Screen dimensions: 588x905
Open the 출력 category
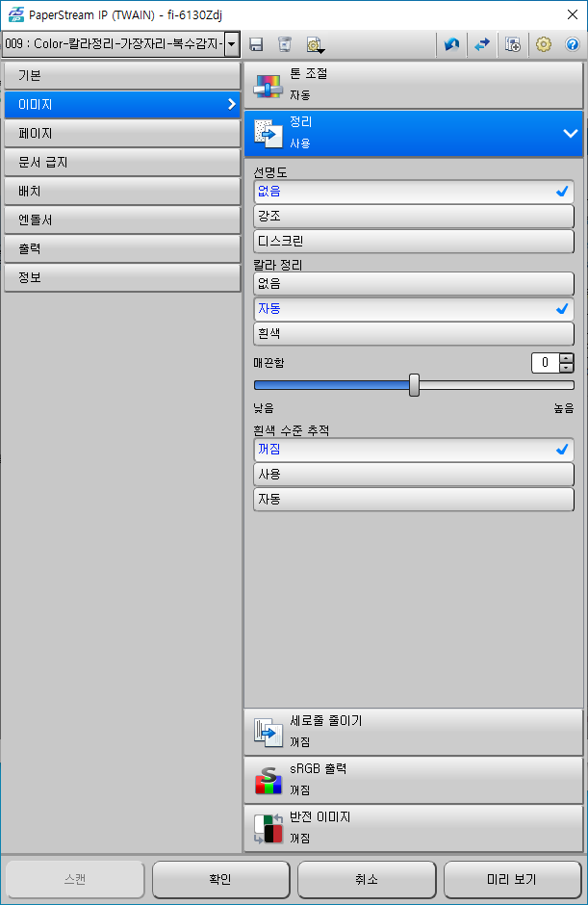(x=122, y=248)
